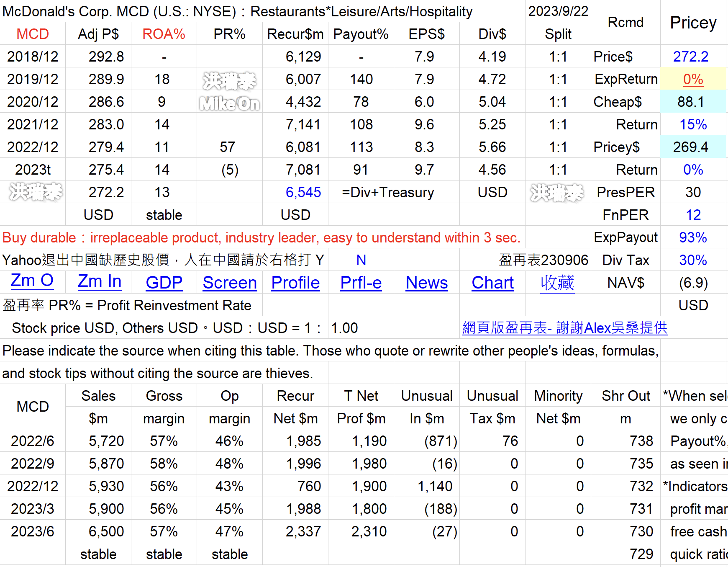This screenshot has height=567, width=728.
Task: Select the PR% Profit Reinvestment Rate definition
Action: (x=127, y=305)
